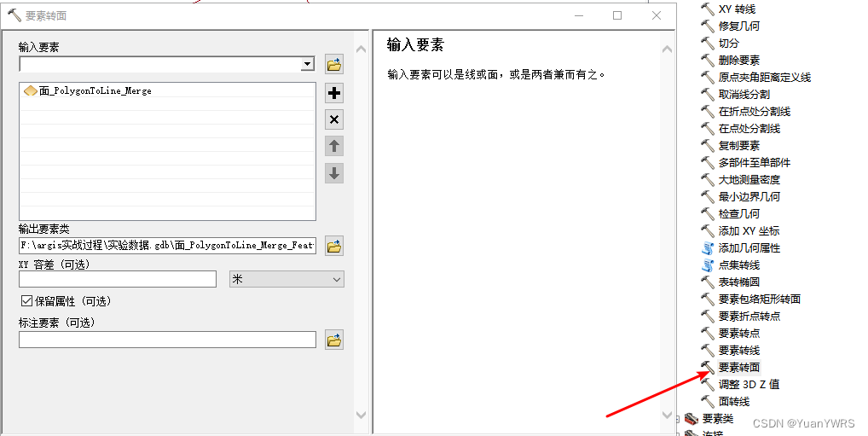Open 表转椭圆 tool
The image size is (868, 436).
coord(738,282)
